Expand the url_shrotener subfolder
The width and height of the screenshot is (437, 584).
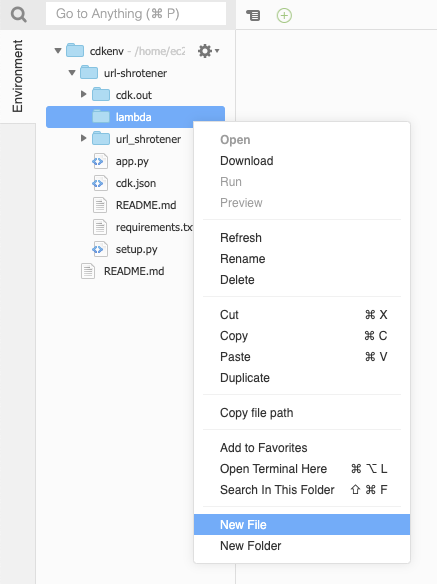[84, 138]
